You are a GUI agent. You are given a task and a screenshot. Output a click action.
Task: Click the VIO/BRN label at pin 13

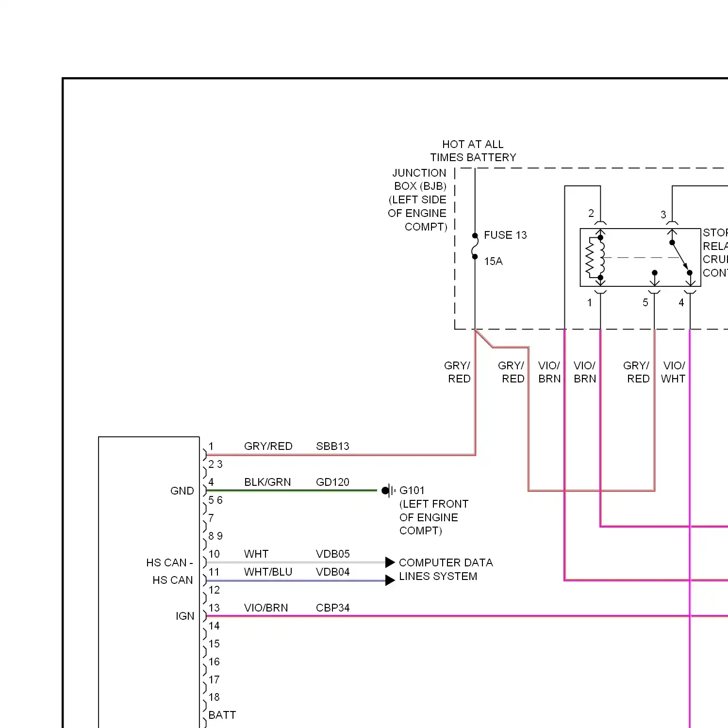266,608
